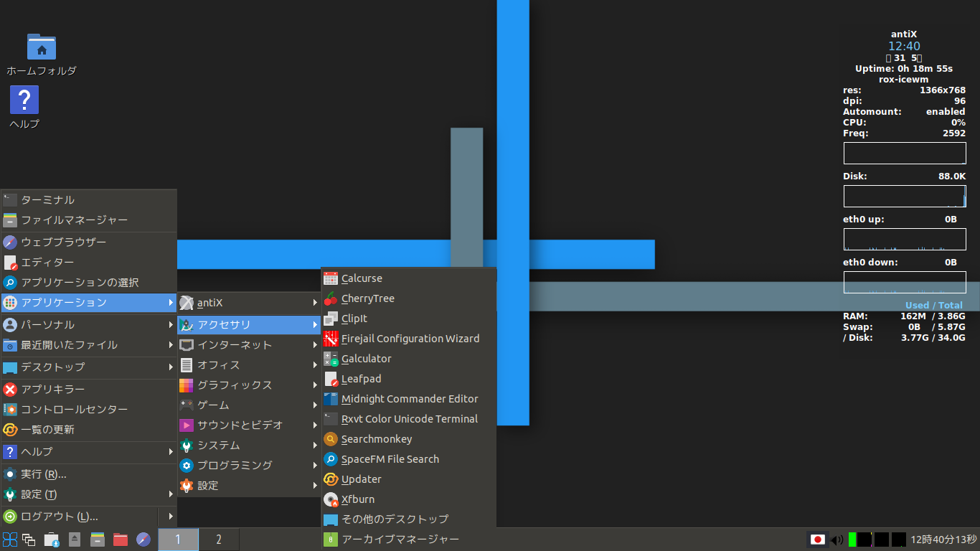Expand the ログアウト (L)... submenu arrow

point(171,517)
